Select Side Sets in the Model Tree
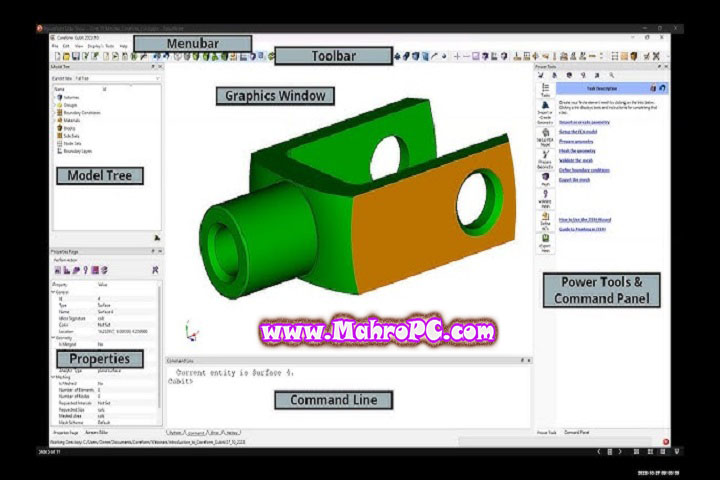Viewport: 720px width, 480px height. coord(71,136)
